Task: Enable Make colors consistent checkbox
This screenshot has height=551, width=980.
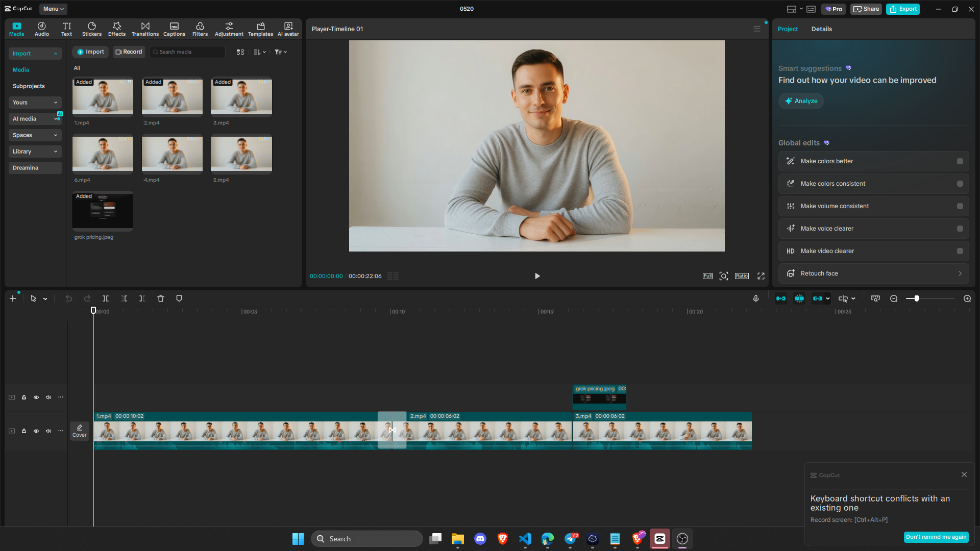Action: (960, 184)
